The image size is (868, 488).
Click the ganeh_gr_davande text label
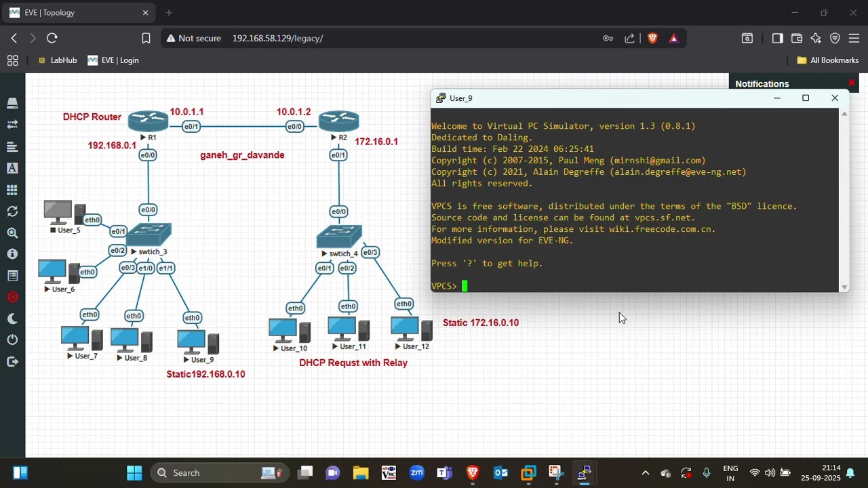[x=242, y=155]
